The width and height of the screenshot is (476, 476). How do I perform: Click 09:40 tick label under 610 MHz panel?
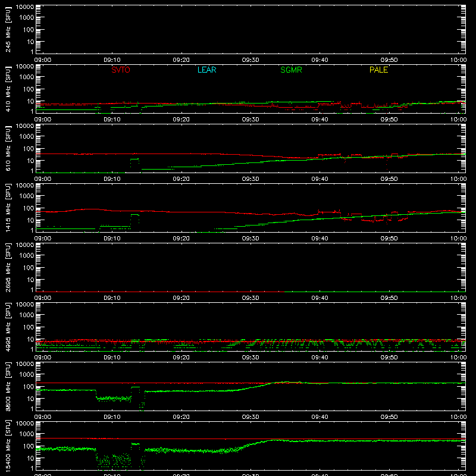pos(320,179)
